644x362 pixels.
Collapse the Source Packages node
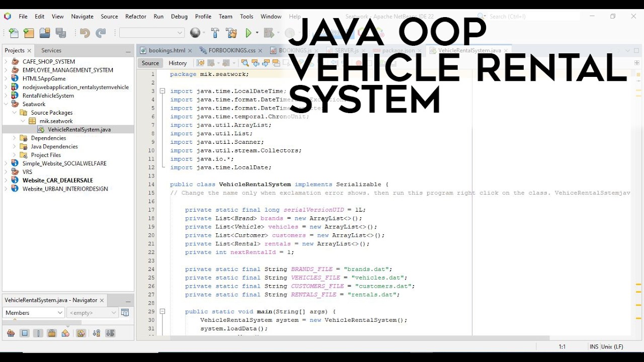14,113
